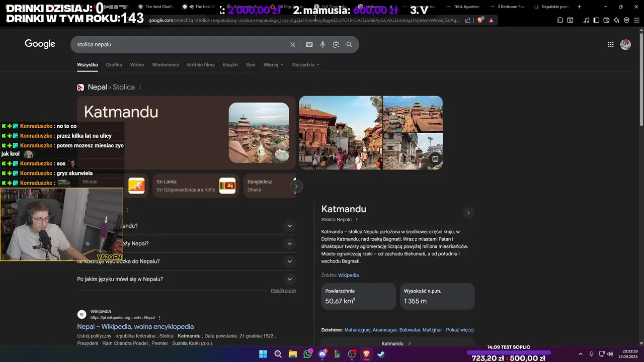Viewport: 644px width, 362px height.
Task: Submit search with magnifier icon
Action: pyautogui.click(x=349, y=45)
